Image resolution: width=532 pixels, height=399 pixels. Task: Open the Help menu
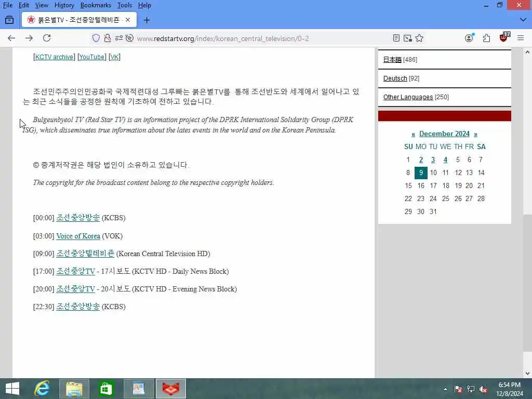pos(144,5)
